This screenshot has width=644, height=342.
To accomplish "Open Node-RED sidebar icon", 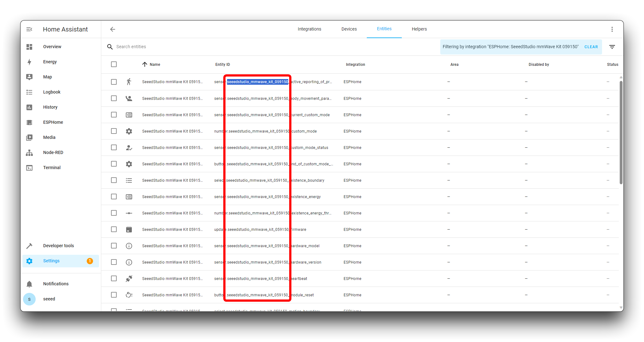I will [x=29, y=153].
